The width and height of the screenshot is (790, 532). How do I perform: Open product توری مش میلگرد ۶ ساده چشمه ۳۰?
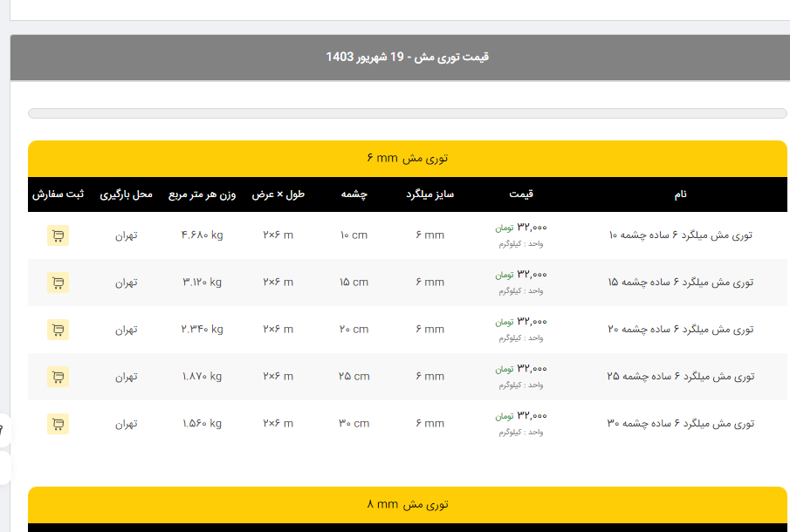(x=680, y=424)
